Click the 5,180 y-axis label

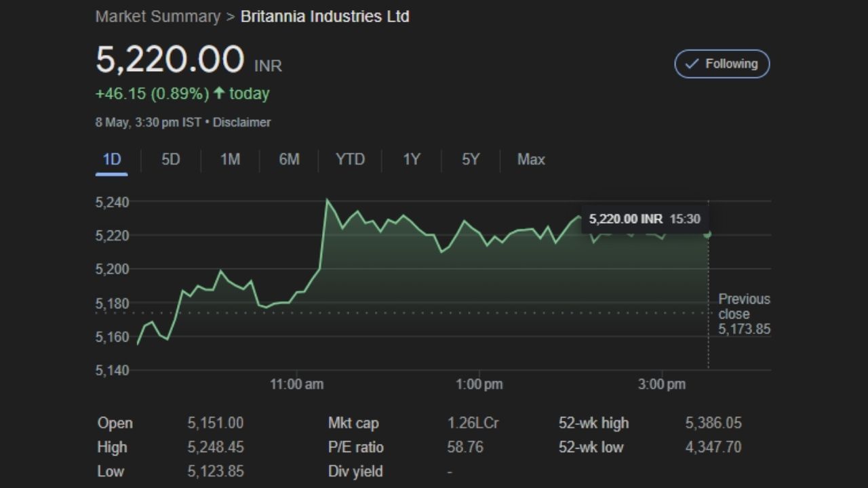click(113, 303)
